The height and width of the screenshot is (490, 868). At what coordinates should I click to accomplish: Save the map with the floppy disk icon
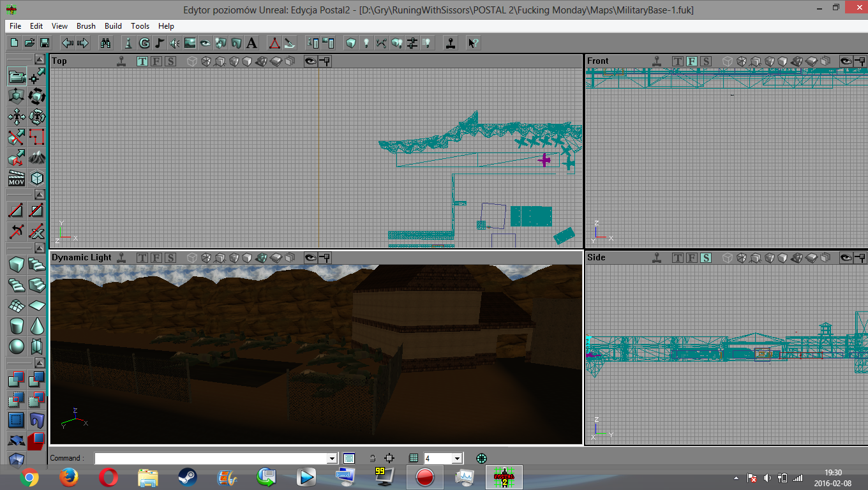tap(45, 43)
